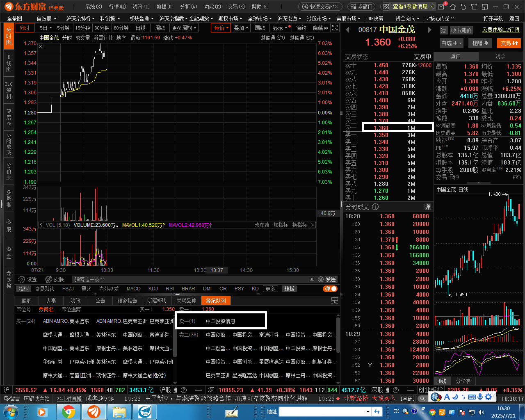
Task: Toggle the 简约 simple view mode
Action: pos(301,28)
